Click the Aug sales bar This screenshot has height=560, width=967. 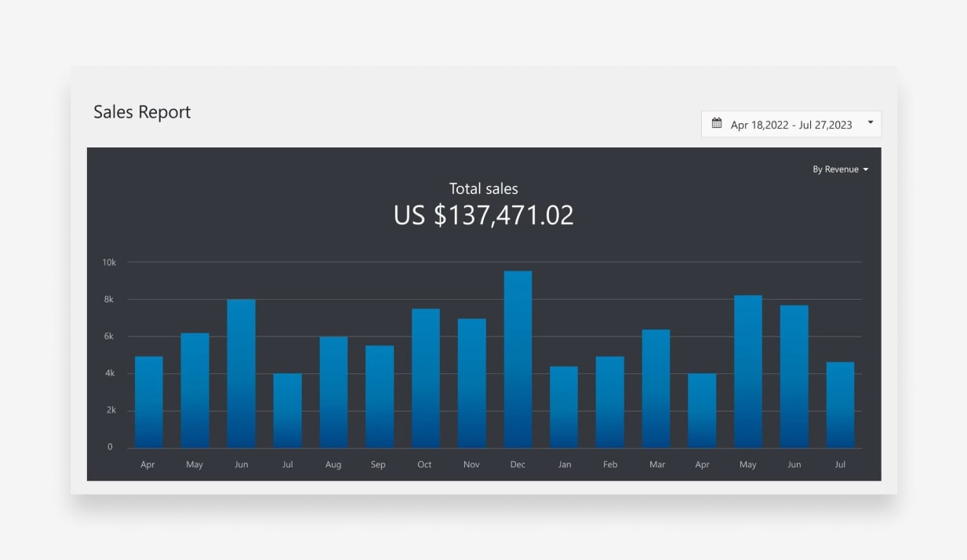(x=333, y=392)
